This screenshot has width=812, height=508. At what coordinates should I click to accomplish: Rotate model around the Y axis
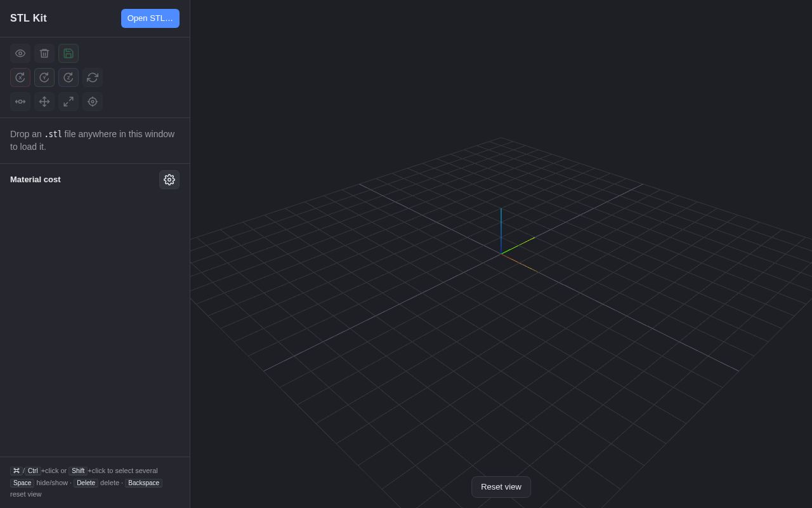[44, 77]
